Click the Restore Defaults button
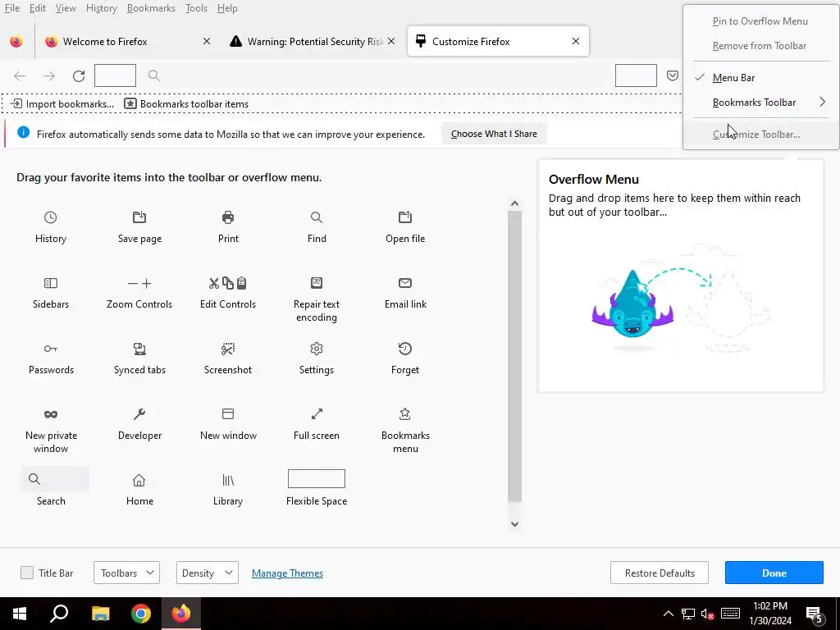The image size is (840, 630). [x=660, y=573]
